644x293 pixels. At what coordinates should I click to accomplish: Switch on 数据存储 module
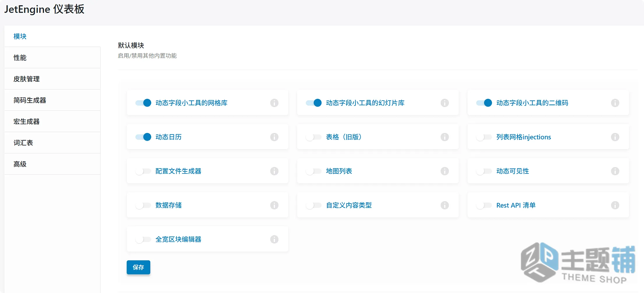tap(143, 205)
